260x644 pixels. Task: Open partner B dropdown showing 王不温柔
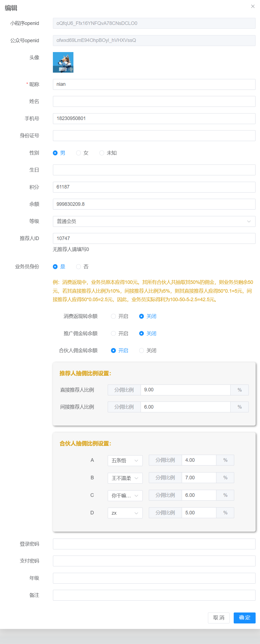[125, 478]
